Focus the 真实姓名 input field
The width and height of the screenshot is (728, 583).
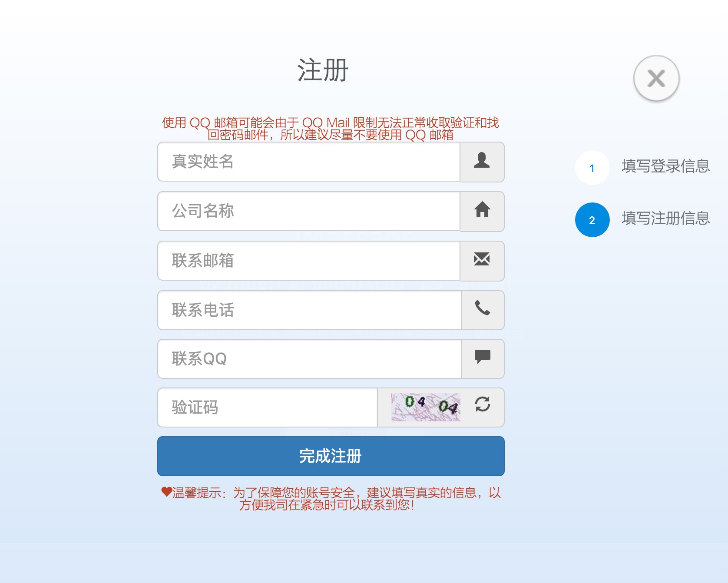[x=309, y=162]
